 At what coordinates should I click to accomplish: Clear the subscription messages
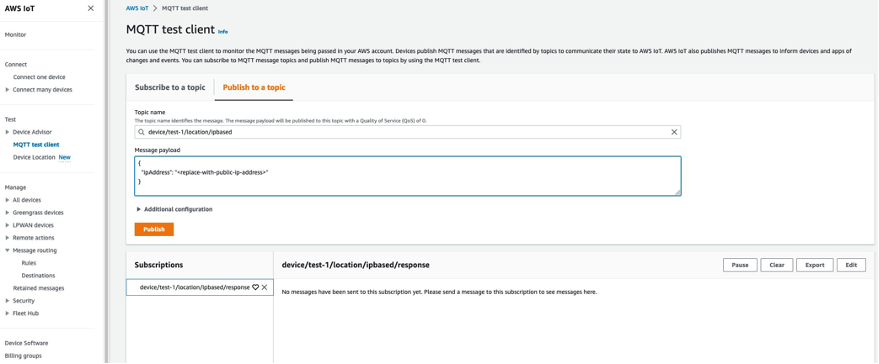(x=776, y=265)
